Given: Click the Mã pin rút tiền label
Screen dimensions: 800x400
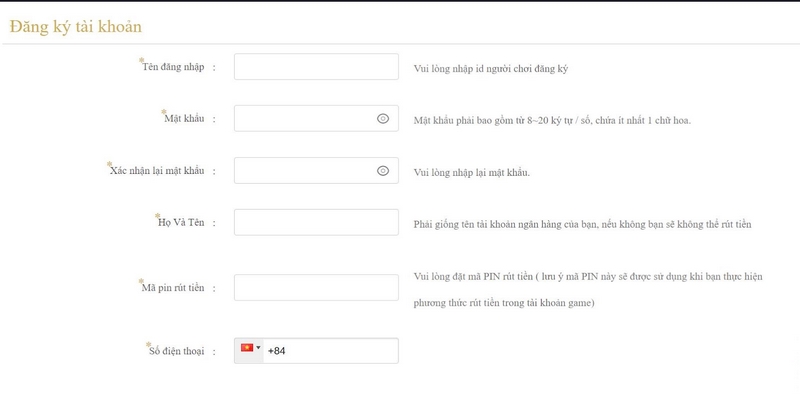Looking at the screenshot, I should pos(173,287).
